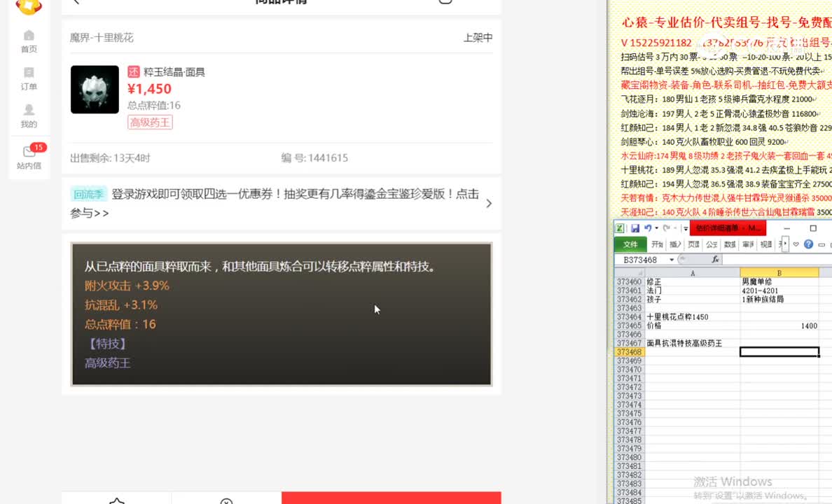Click the 孩子 cell in column A
The height and width of the screenshot is (504, 832).
point(692,299)
